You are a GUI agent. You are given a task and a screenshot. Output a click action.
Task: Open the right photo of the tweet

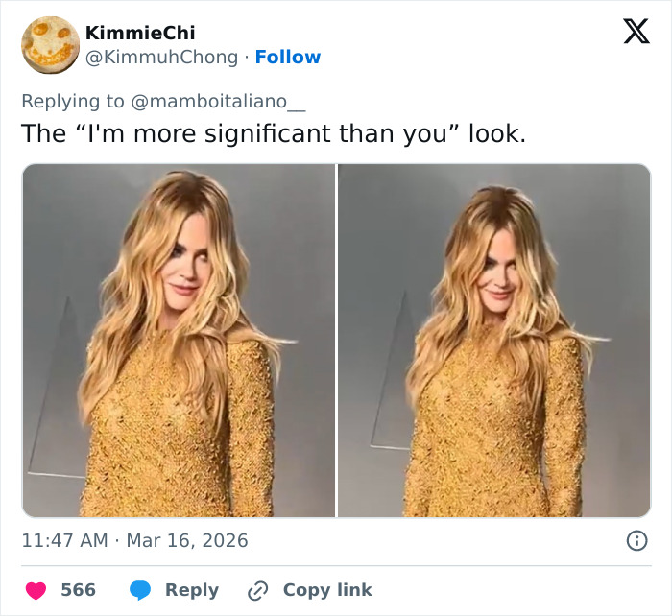tap(494, 341)
